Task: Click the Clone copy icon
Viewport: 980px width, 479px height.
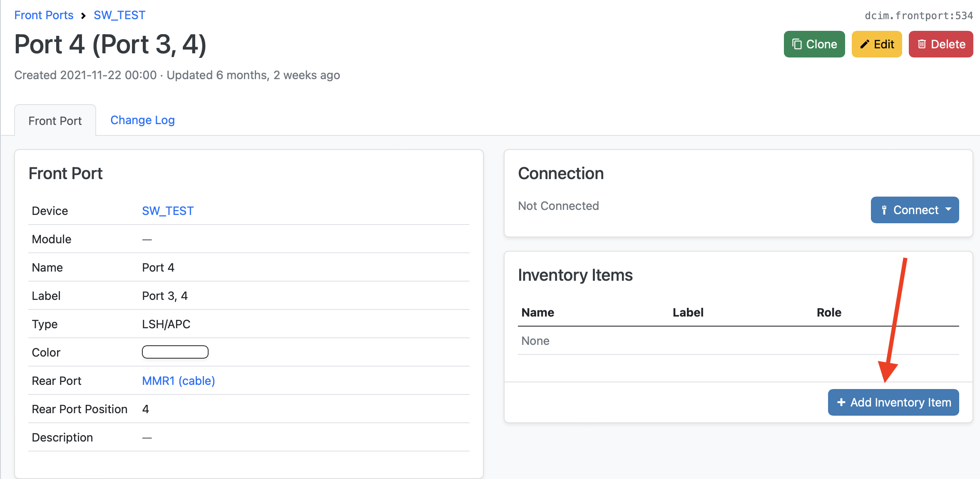Action: tap(797, 44)
